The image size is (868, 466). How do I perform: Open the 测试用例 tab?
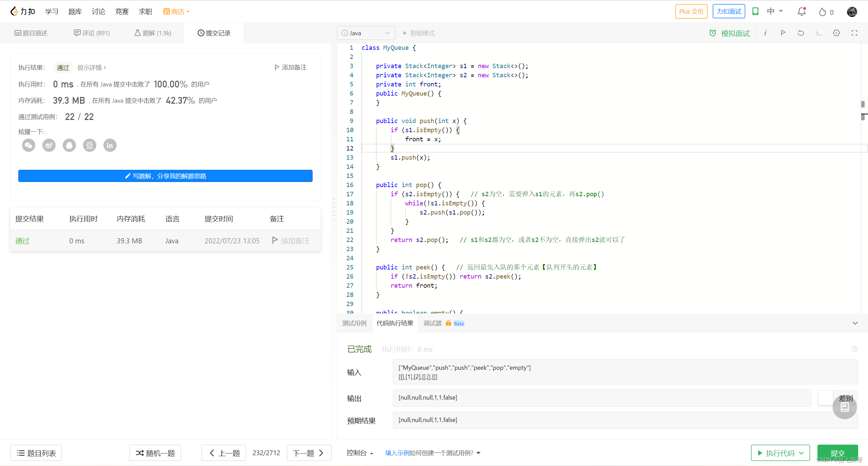(x=354, y=323)
